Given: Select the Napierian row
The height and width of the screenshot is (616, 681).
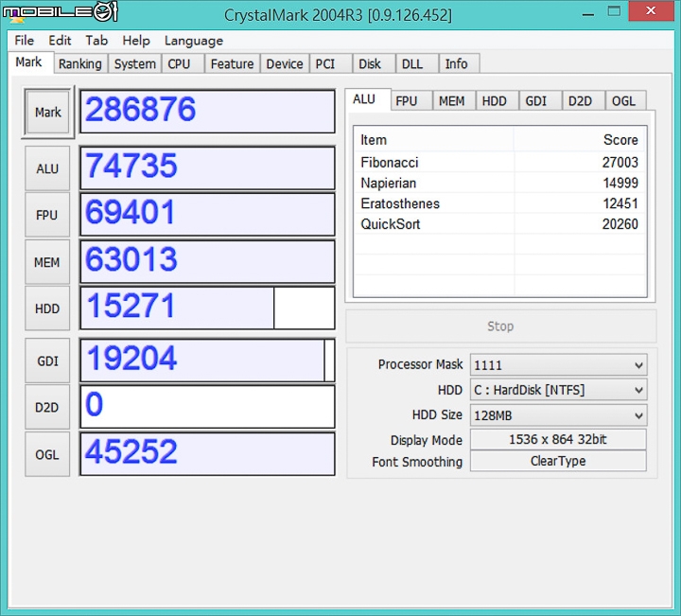Looking at the screenshot, I should coord(499,183).
